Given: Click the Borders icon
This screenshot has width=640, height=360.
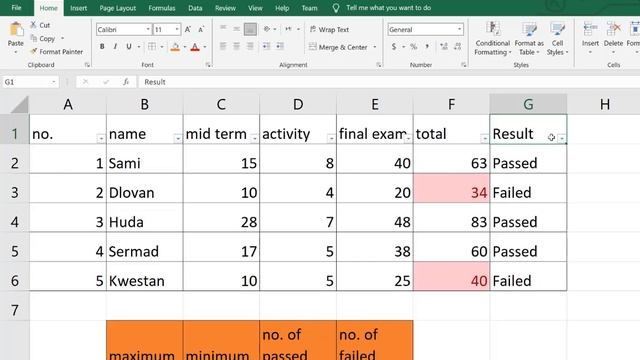Looking at the screenshot, I should click(152, 47).
